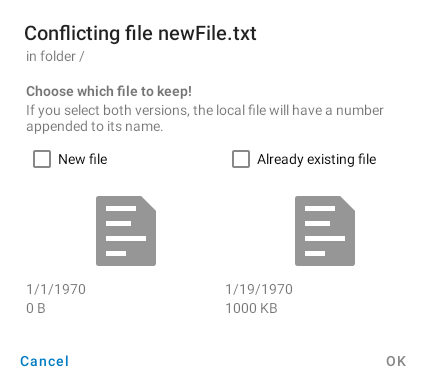Click the 'appended to its name.' text line
The width and height of the screenshot is (440, 389).
tap(95, 127)
